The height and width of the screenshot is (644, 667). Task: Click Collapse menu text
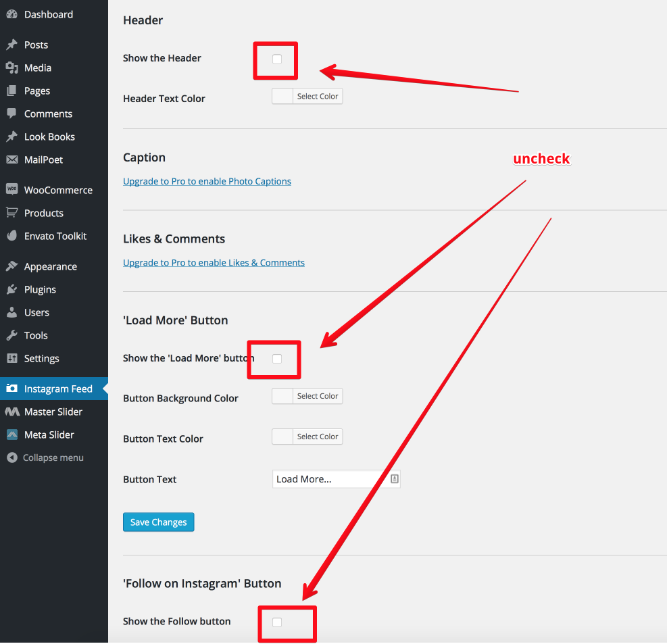[53, 457]
